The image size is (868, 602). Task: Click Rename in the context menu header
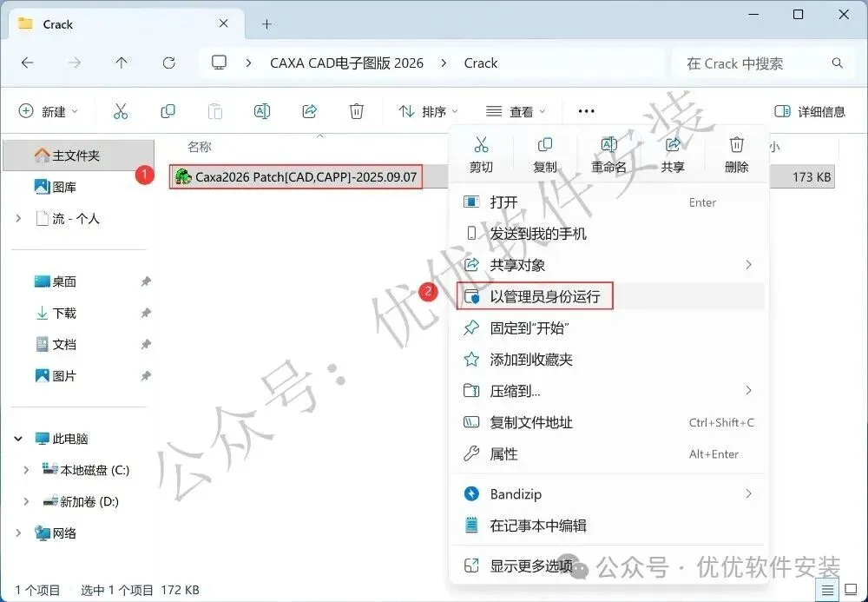click(608, 155)
